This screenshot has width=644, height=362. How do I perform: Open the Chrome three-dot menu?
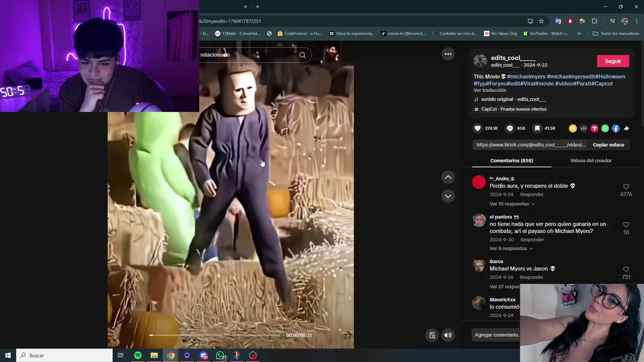click(636, 21)
